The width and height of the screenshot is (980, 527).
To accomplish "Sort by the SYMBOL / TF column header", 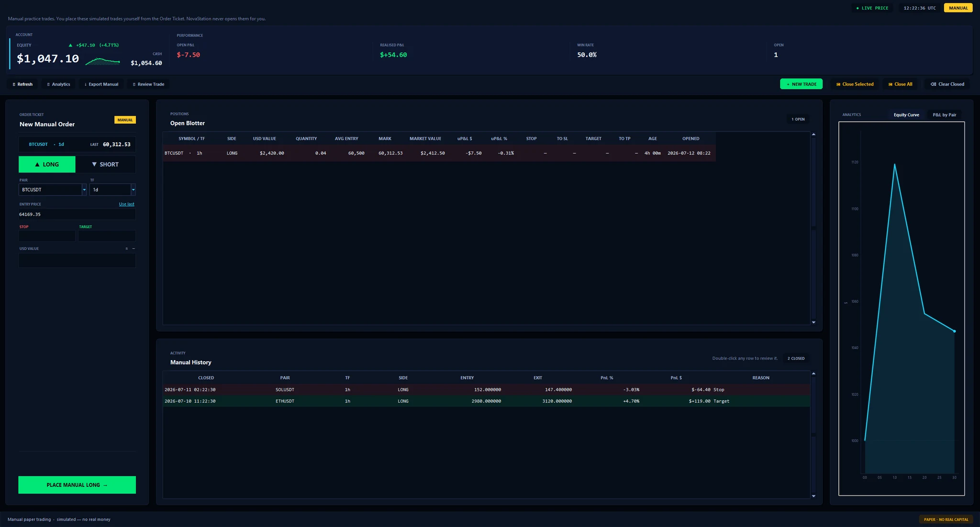I will pyautogui.click(x=191, y=139).
